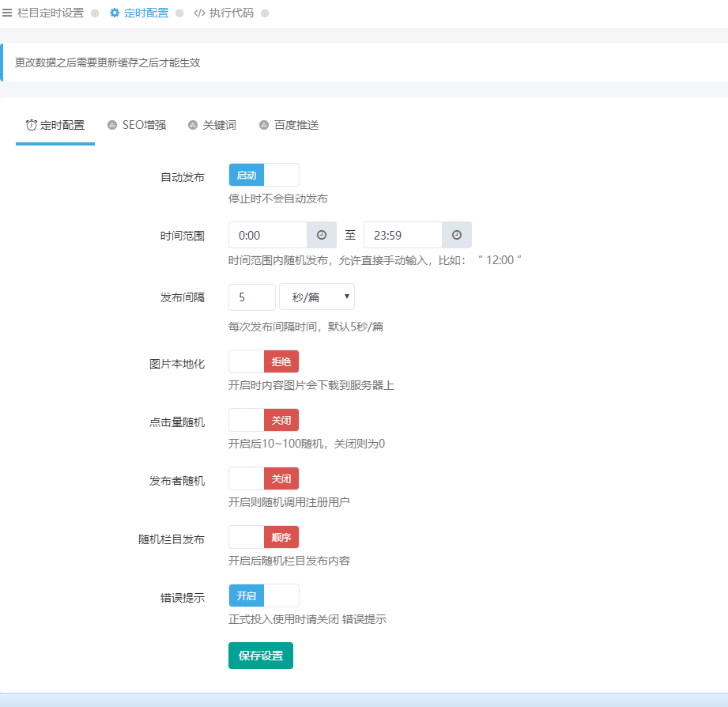Screen dimensions: 728x707
Task: Open the end time clock picker
Action: pos(456,235)
